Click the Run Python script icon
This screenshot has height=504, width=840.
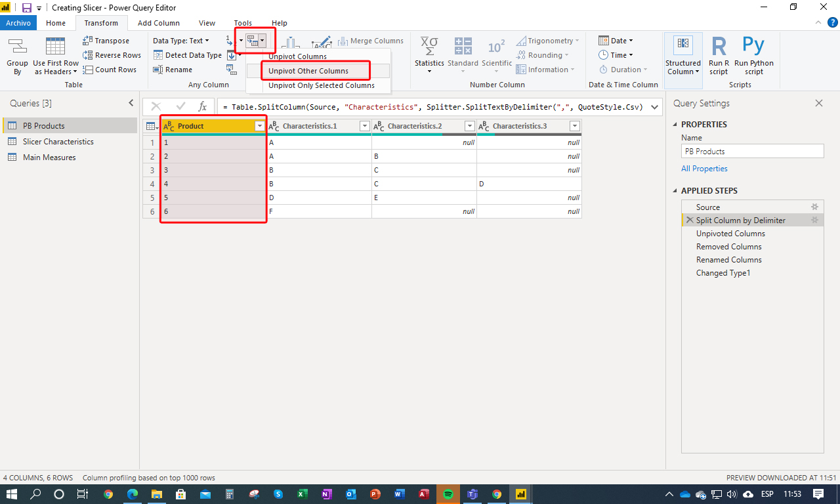(754, 56)
